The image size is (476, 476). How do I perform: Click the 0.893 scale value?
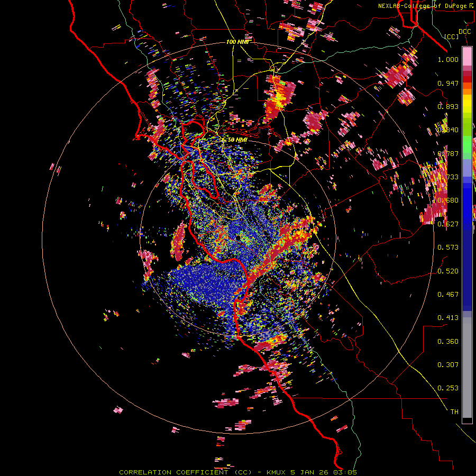[x=448, y=106]
